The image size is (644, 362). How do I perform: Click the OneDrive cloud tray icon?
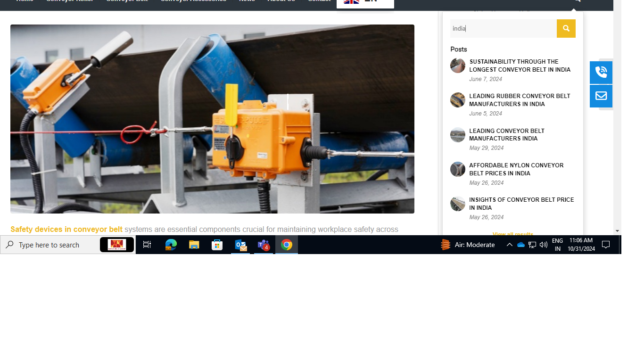coord(520,245)
